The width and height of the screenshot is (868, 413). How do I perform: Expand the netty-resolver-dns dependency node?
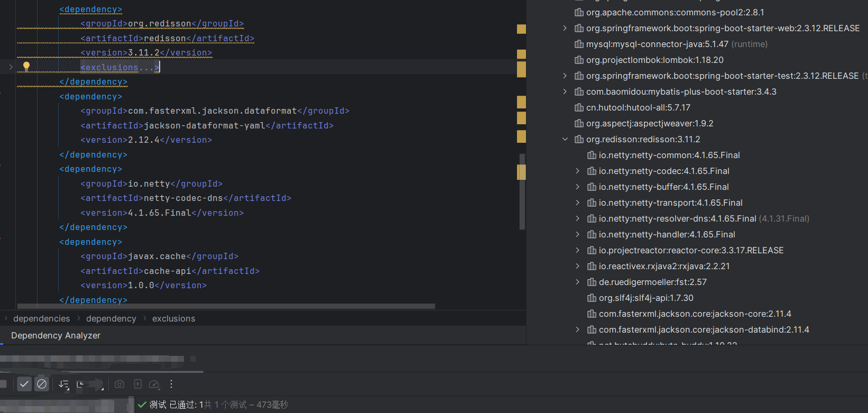578,218
